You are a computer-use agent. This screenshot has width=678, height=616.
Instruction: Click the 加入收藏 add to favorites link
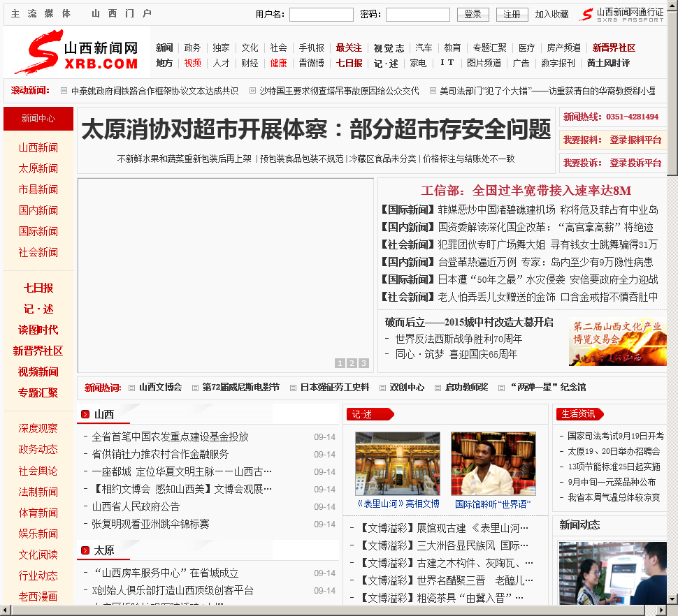552,15
